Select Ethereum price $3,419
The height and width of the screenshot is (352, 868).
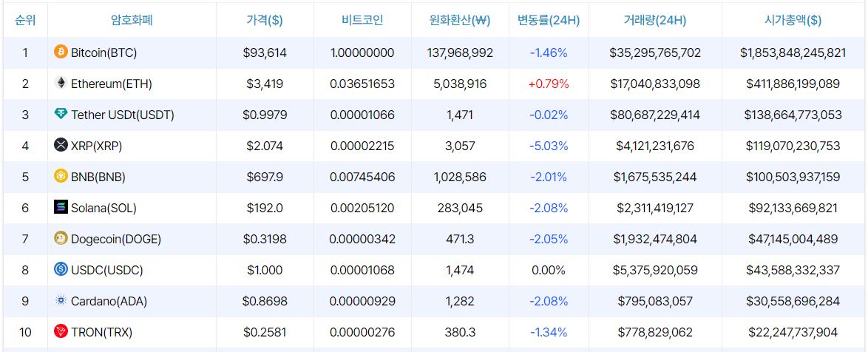point(265,84)
